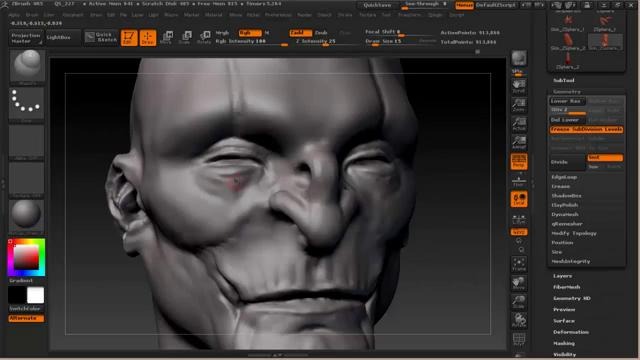The width and height of the screenshot is (640, 360).
Task: Pick a color in the color picker
Action: tap(26, 258)
